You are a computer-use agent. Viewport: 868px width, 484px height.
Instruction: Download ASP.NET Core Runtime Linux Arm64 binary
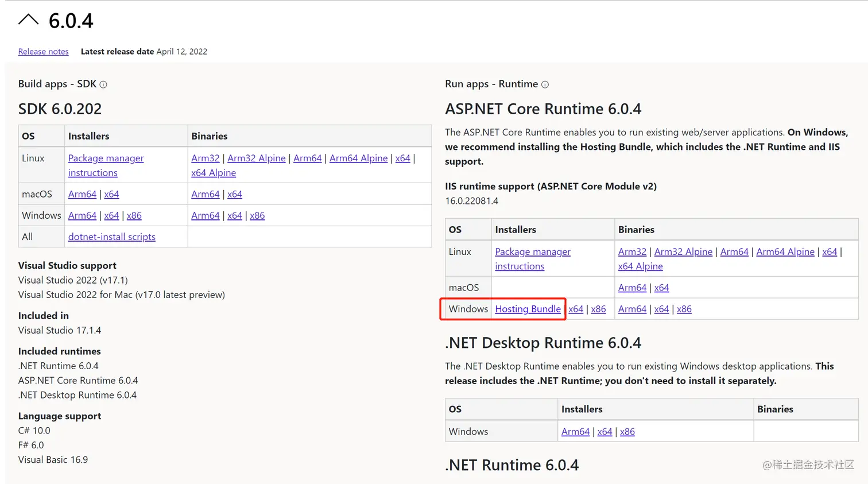pyautogui.click(x=734, y=251)
